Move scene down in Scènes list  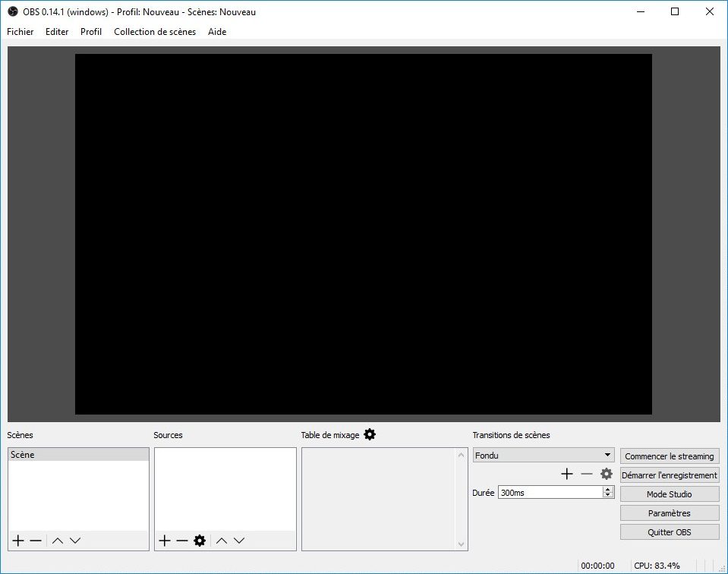coord(74,541)
